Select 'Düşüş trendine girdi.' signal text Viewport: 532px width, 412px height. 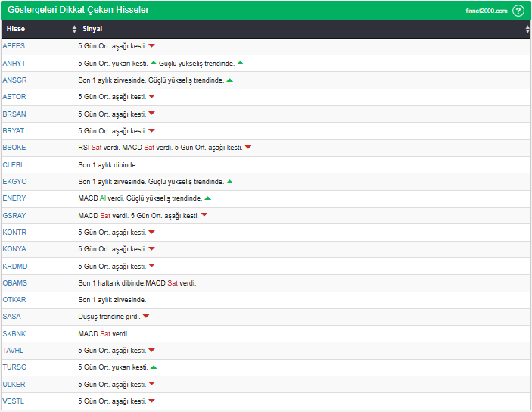tap(109, 317)
